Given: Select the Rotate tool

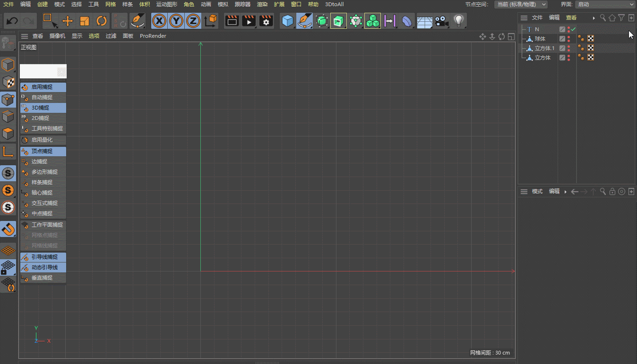Looking at the screenshot, I should [102, 21].
